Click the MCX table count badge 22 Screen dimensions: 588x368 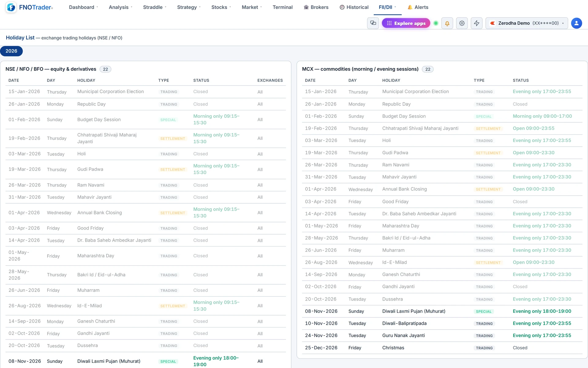tap(428, 69)
